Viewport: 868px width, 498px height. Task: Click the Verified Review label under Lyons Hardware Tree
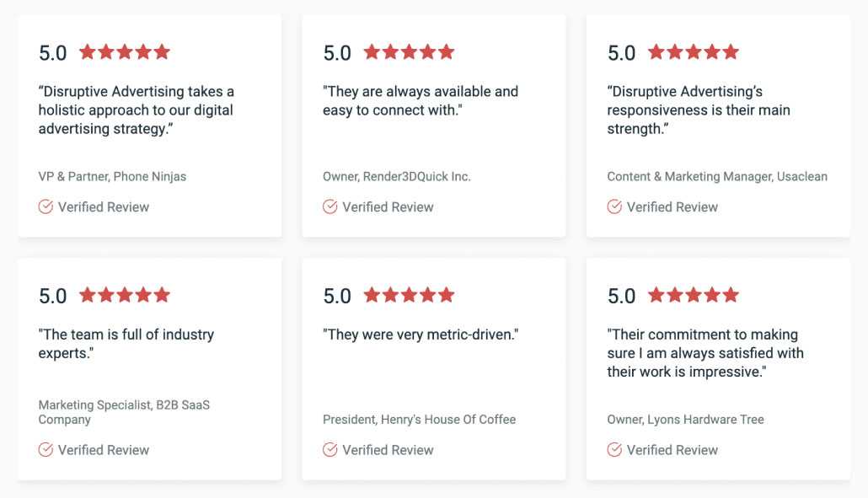pos(672,450)
